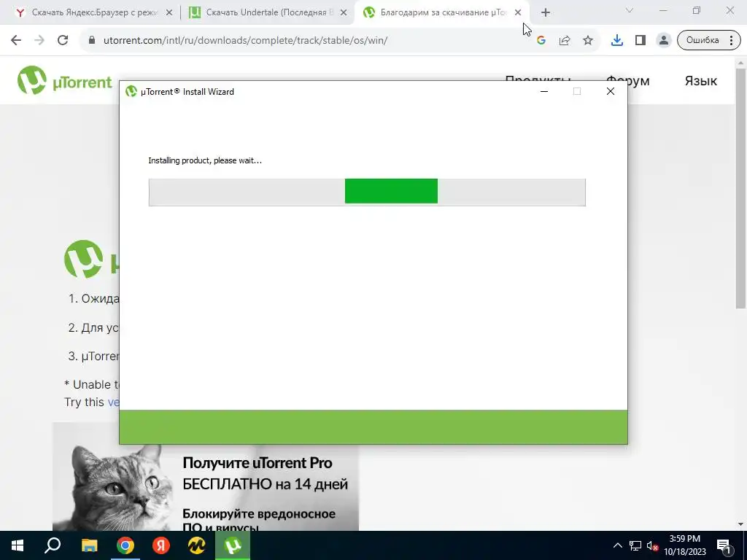The height and width of the screenshot is (560, 747).
Task: Click the uTorrent Pro cat banner
Action: coord(205,477)
